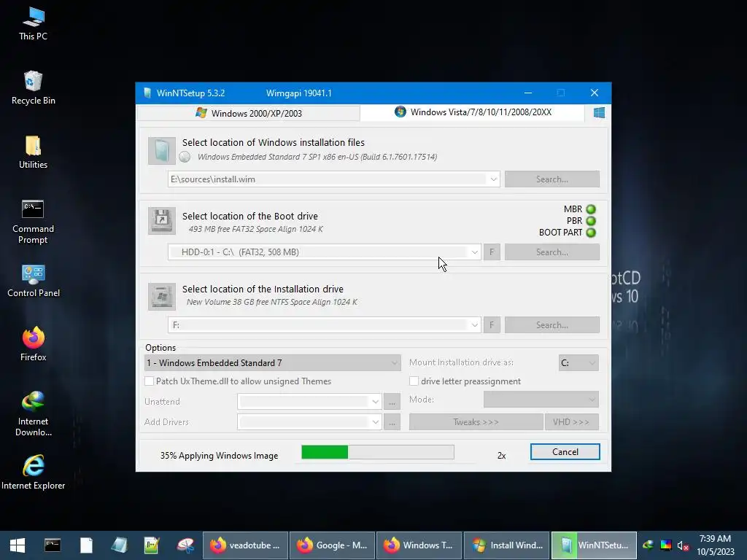Click the 2x speed indicator
The image size is (747, 560).
tap(501, 456)
